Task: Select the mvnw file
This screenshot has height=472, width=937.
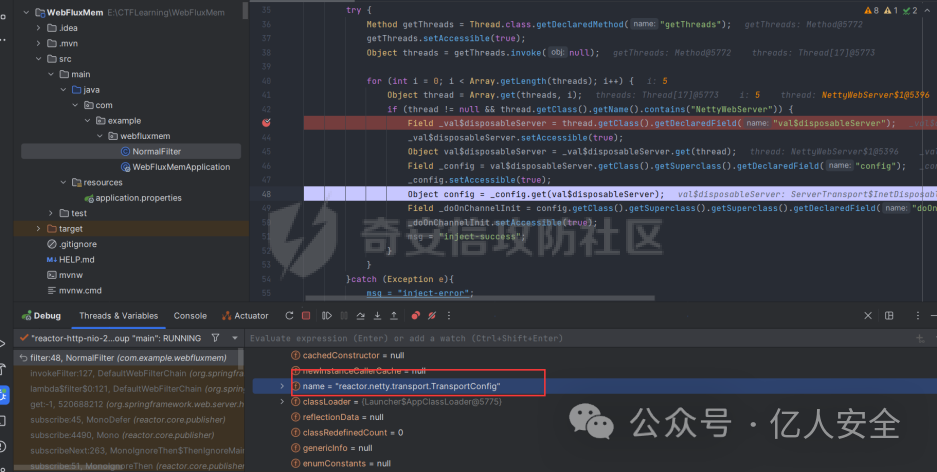Action: point(65,275)
